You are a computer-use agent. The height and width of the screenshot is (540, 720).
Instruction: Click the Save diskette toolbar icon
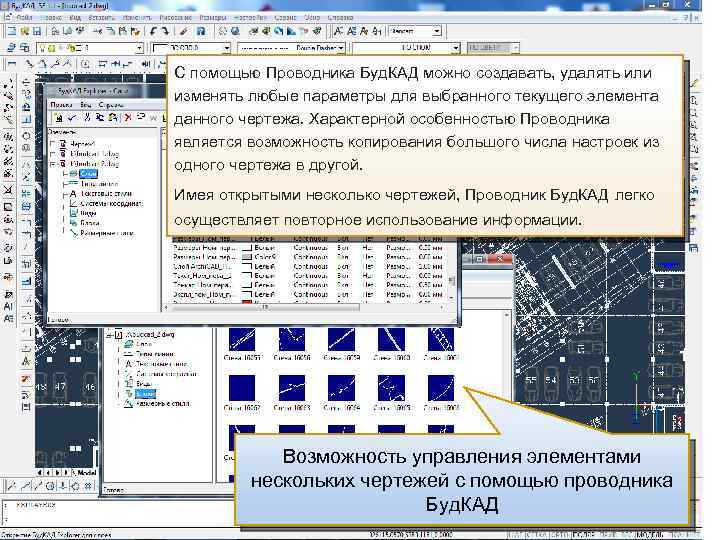(x=37, y=31)
